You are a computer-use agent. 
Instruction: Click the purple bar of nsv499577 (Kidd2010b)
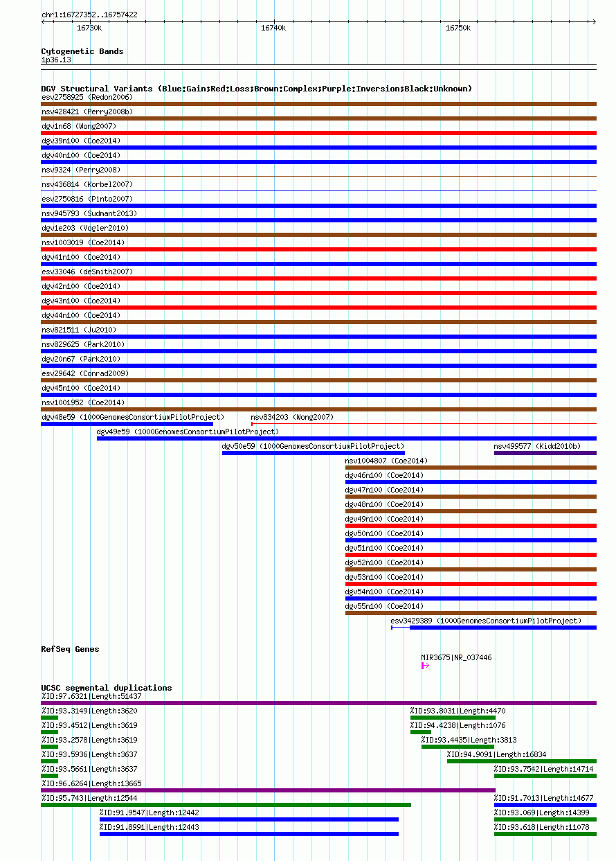point(545,453)
